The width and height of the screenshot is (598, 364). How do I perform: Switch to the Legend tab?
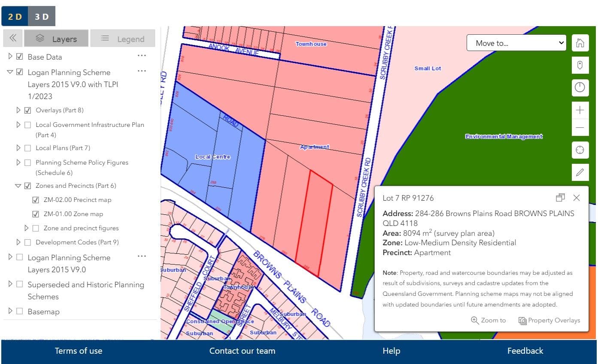point(123,38)
